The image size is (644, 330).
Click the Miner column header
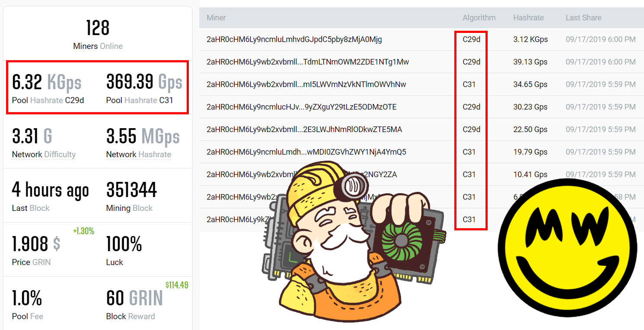216,18
